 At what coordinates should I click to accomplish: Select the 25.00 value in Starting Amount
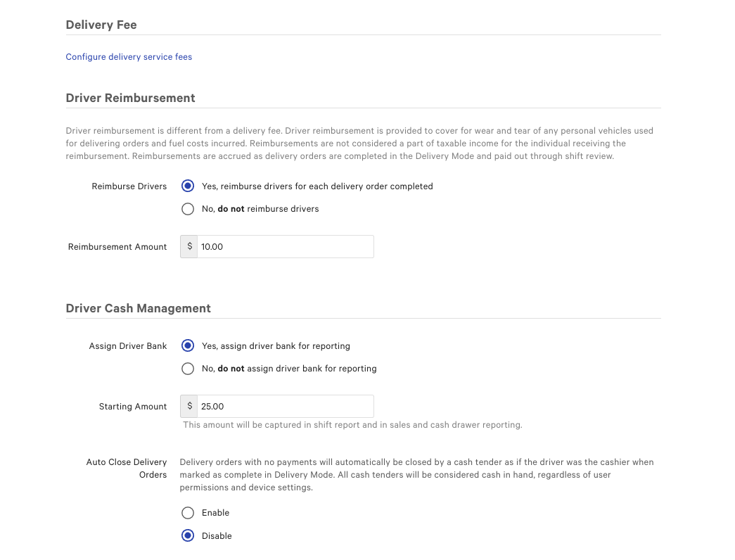[212, 406]
